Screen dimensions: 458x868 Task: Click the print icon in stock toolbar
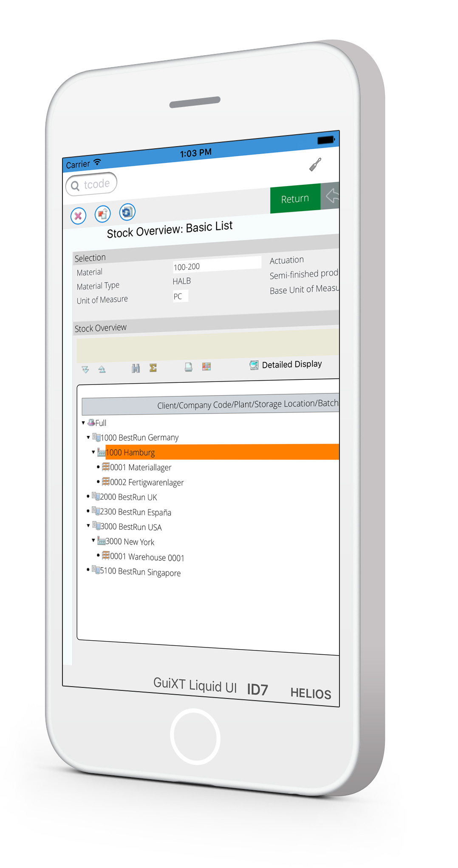(188, 367)
